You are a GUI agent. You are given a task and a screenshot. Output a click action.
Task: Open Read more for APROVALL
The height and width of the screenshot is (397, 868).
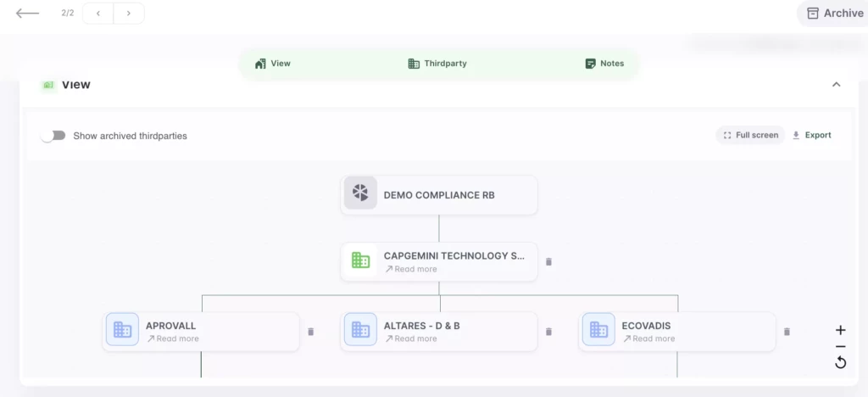coord(173,338)
